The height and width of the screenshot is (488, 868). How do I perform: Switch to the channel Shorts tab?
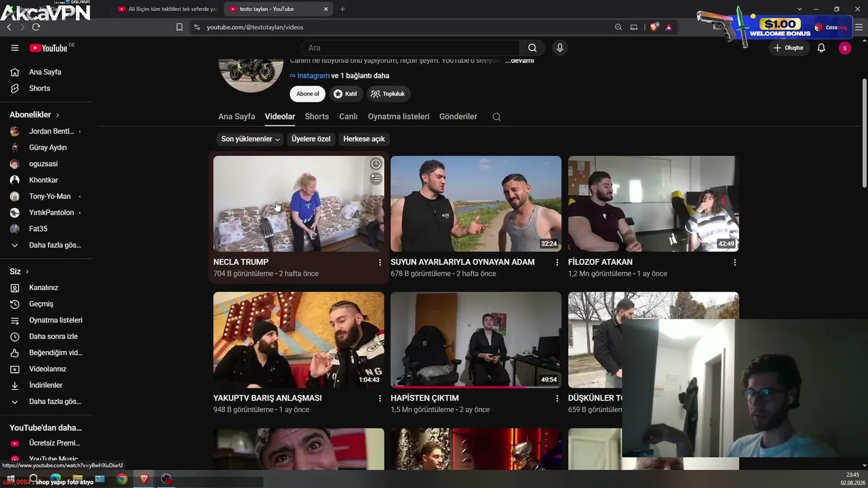click(317, 117)
